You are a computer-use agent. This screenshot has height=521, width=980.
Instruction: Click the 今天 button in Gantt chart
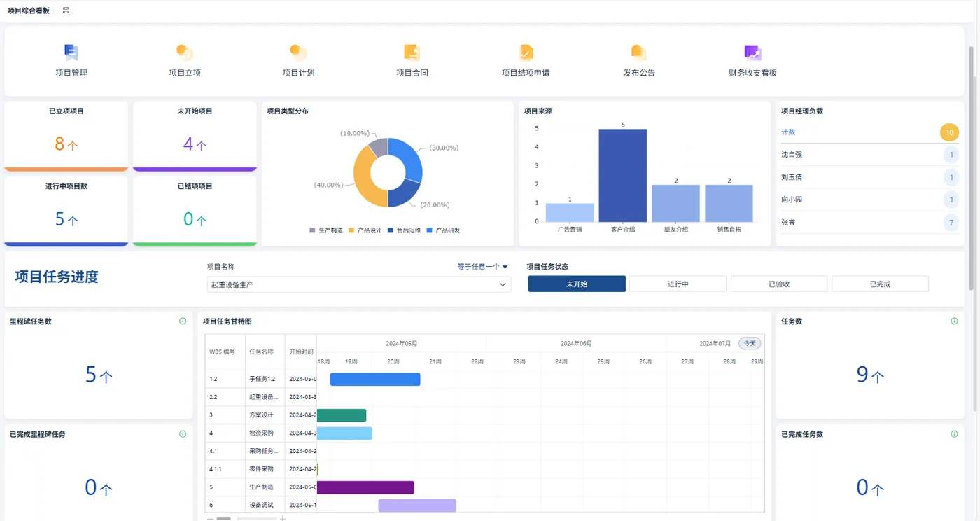click(750, 343)
